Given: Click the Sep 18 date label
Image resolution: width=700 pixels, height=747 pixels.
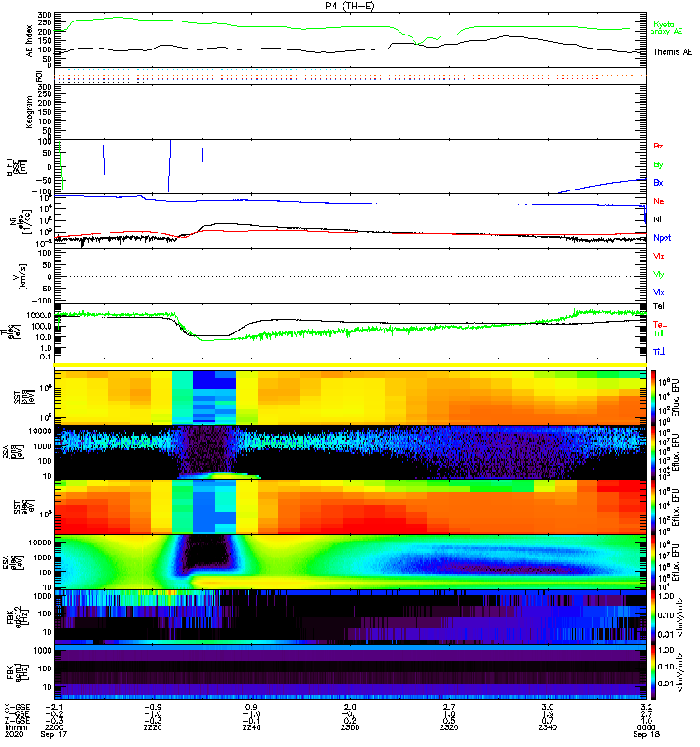Looking at the screenshot, I should [646, 734].
